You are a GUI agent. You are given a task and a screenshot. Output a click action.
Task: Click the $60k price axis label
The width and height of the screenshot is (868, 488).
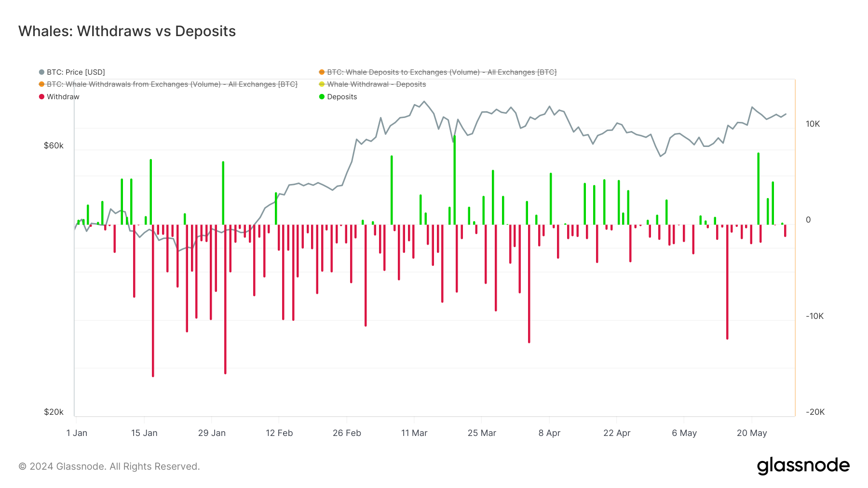pos(54,145)
